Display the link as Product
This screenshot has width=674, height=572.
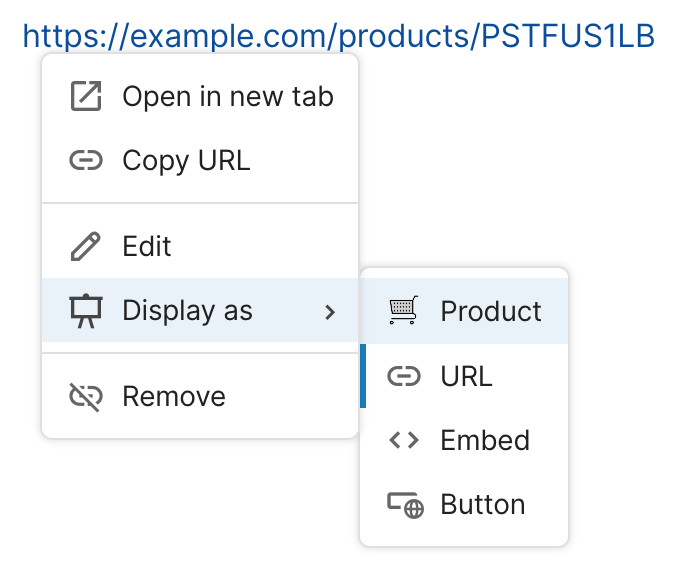(490, 311)
